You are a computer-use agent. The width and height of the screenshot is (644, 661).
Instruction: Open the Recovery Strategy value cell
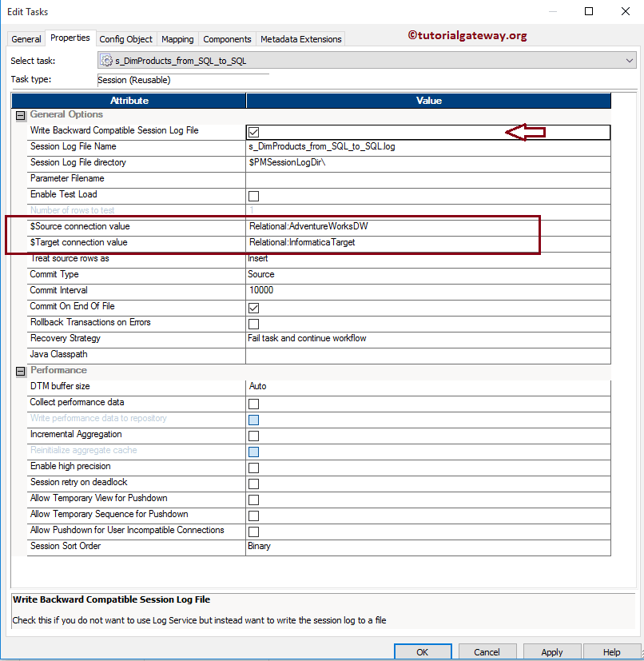(x=427, y=339)
